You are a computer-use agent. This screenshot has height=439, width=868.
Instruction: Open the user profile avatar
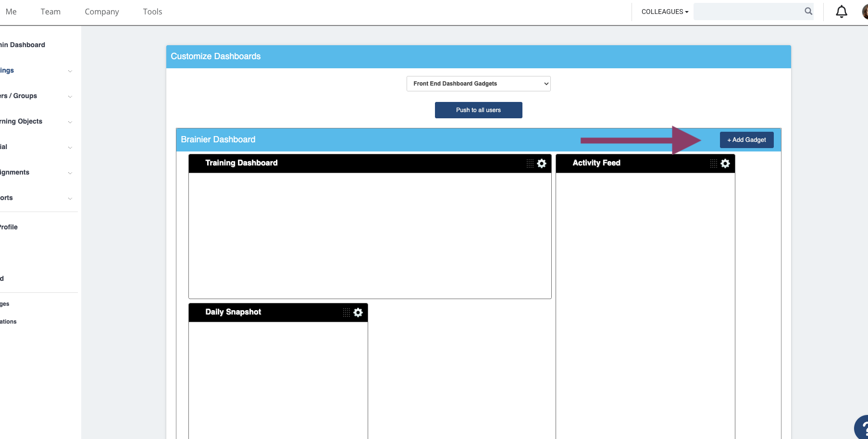click(x=865, y=12)
